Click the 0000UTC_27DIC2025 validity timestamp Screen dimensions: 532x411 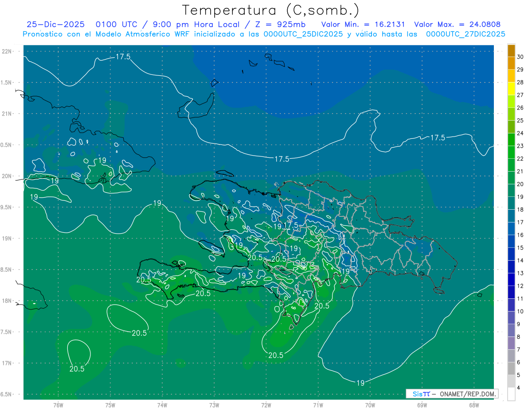click(465, 34)
